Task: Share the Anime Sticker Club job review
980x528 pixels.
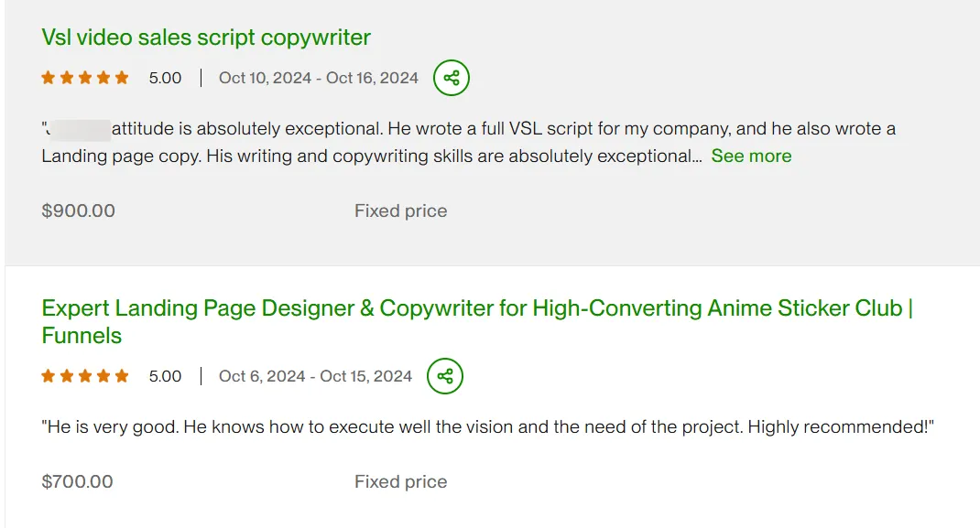Action: click(x=445, y=376)
